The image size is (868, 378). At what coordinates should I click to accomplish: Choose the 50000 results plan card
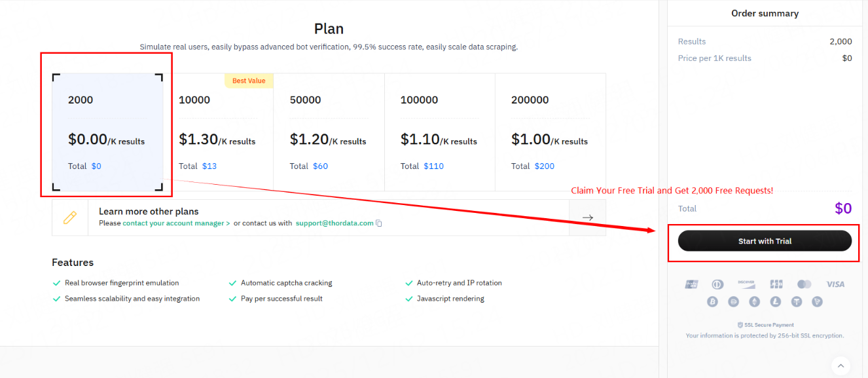329,132
